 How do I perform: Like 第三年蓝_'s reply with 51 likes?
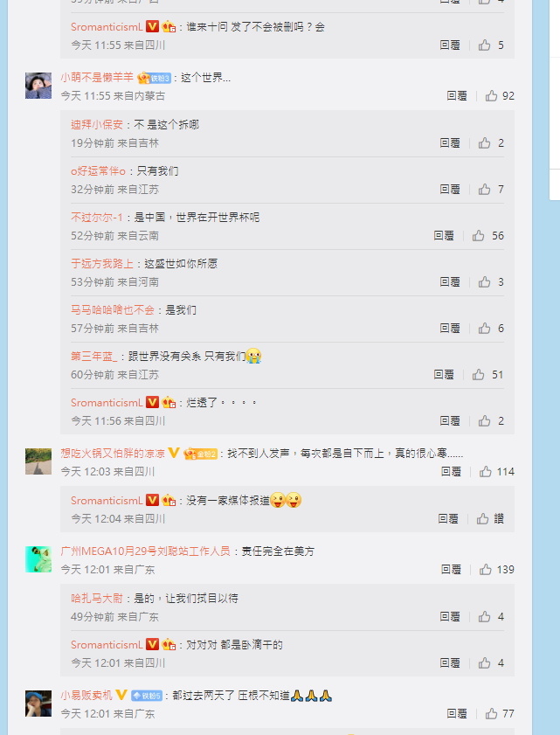487,375
